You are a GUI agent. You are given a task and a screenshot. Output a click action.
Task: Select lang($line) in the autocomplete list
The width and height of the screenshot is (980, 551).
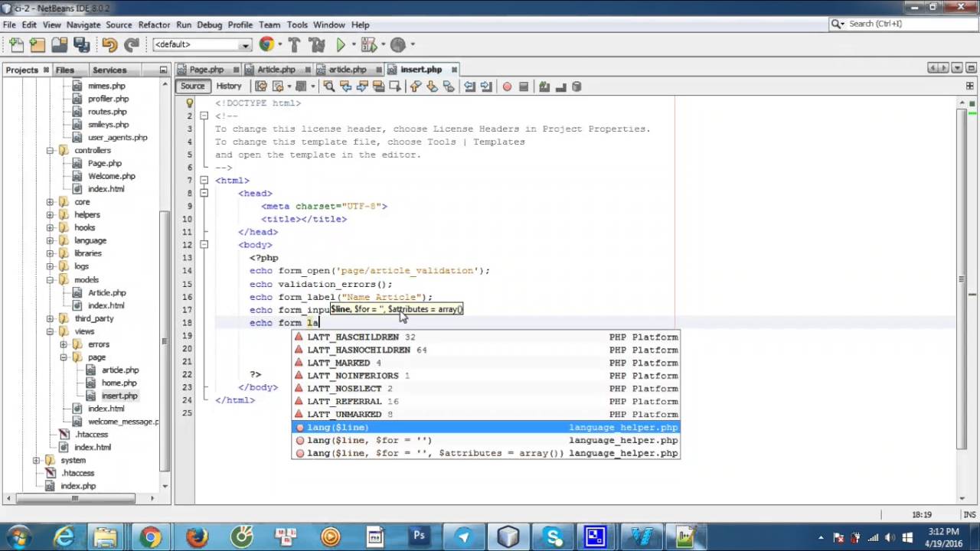(x=485, y=427)
